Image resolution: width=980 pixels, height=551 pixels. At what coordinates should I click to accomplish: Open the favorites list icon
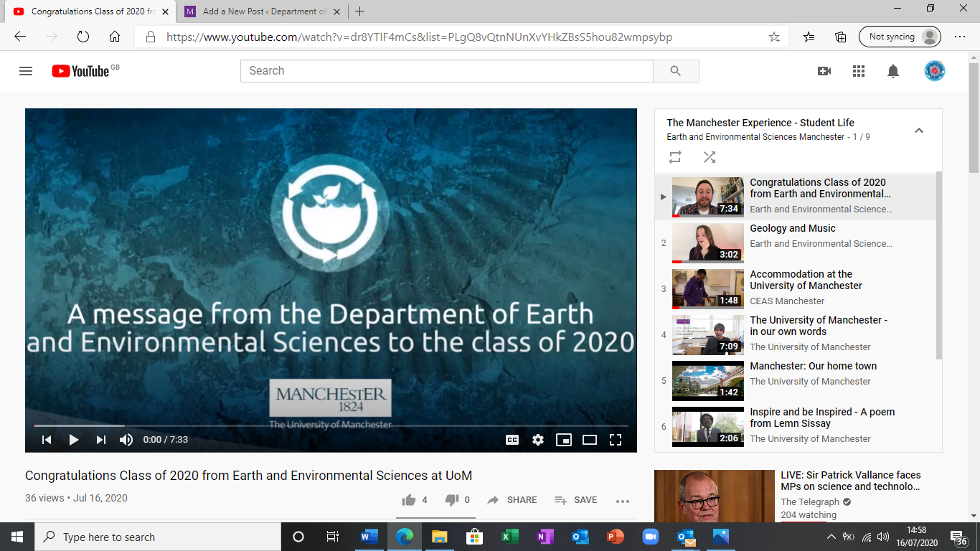[x=809, y=37]
